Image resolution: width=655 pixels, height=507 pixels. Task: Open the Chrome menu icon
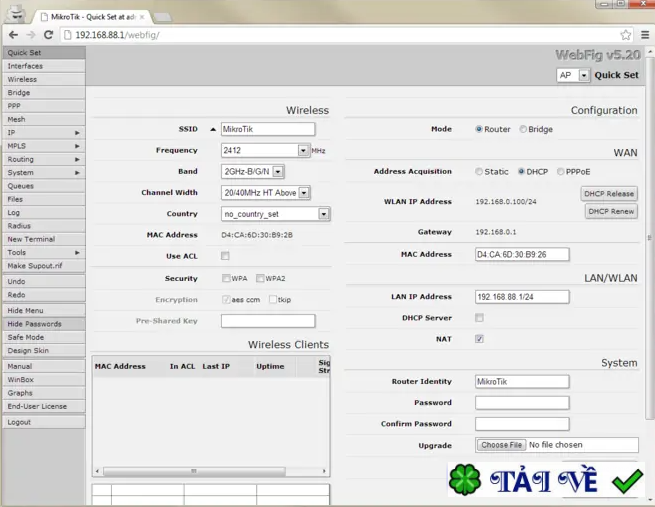(x=645, y=35)
